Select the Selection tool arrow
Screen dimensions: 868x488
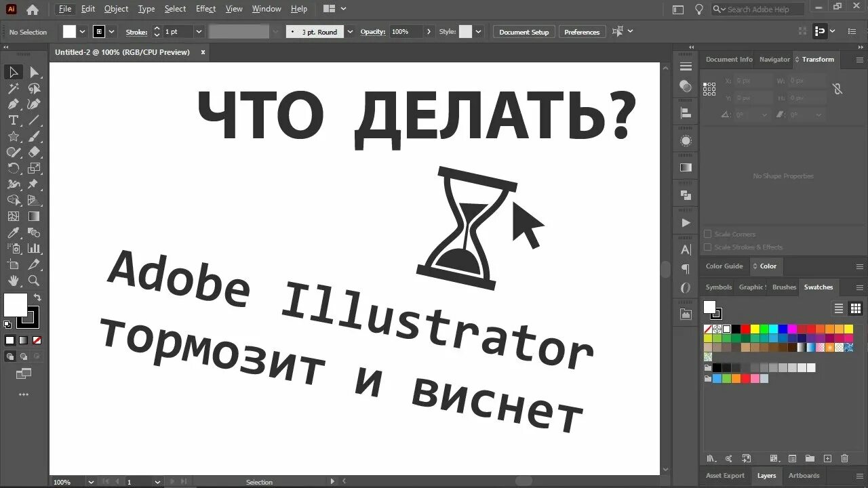13,72
